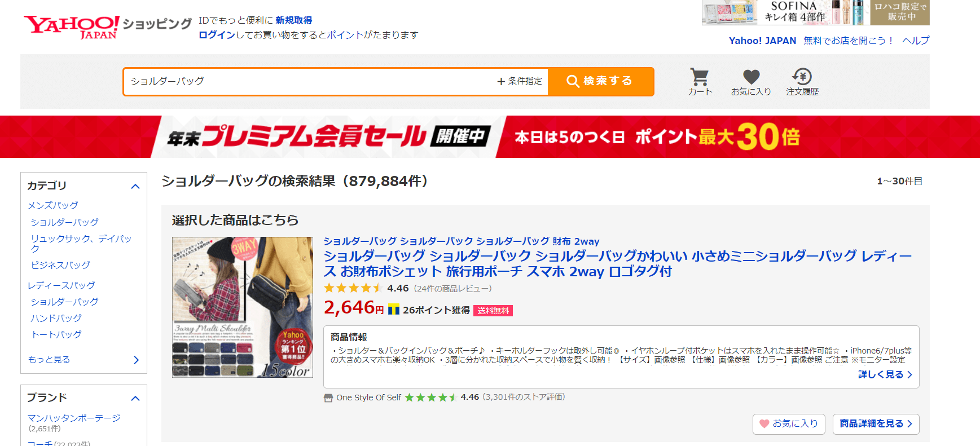Click the product star rating 4.46
Screen dimensions: 980x446
coord(366,288)
